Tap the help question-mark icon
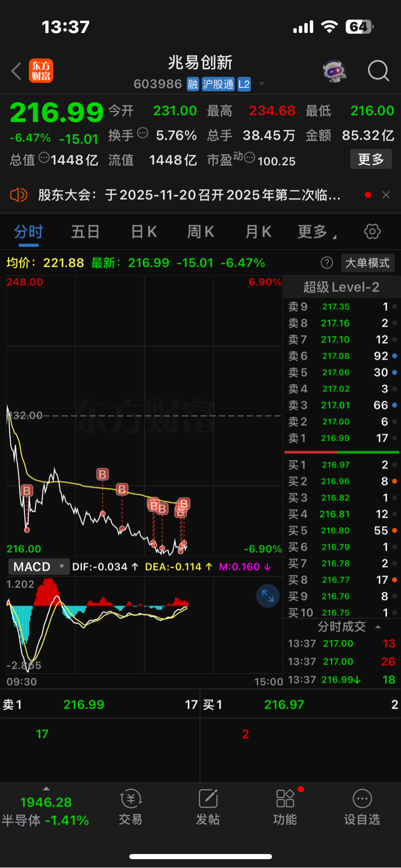This screenshot has width=401, height=868. pos(327,263)
